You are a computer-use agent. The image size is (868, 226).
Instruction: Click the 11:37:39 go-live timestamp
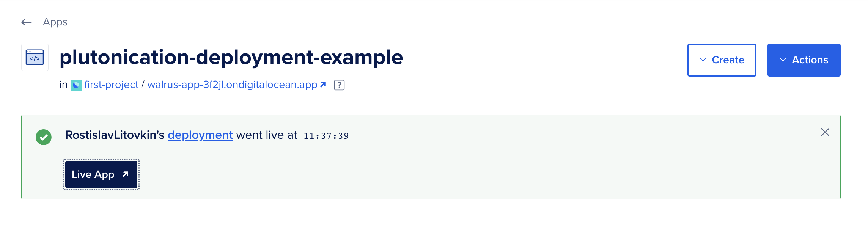click(326, 136)
